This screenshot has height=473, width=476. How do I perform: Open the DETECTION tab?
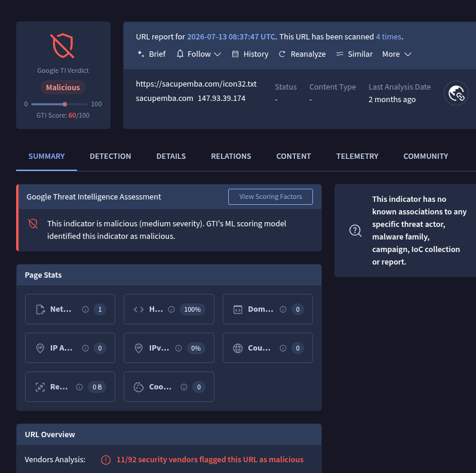110,156
